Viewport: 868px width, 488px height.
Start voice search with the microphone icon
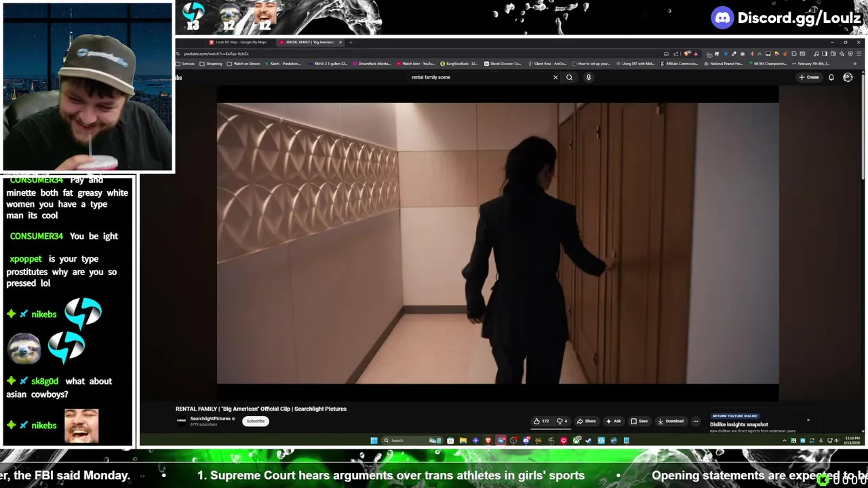click(x=589, y=77)
